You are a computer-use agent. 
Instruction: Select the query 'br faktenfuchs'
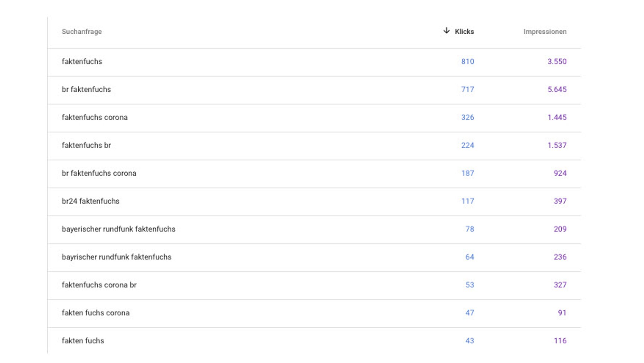(86, 89)
